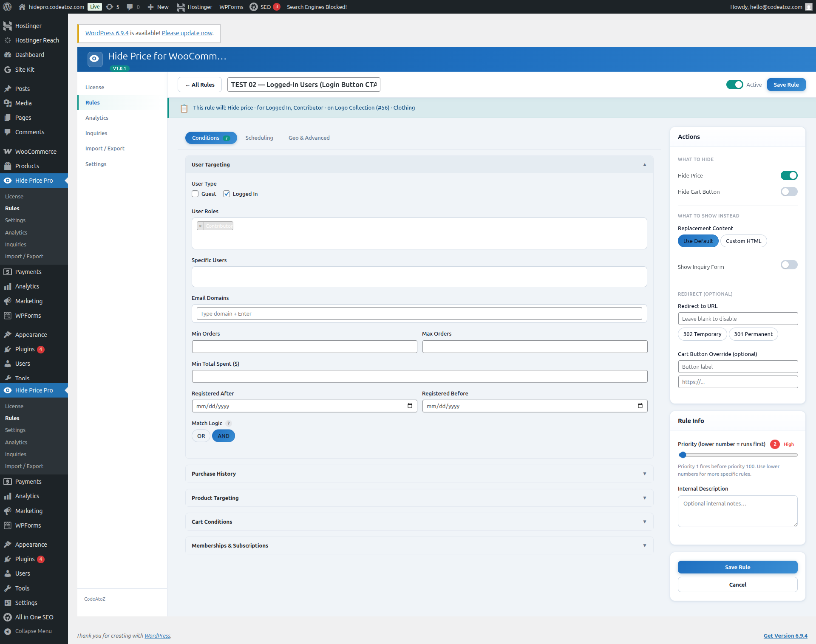This screenshot has width=816, height=644.
Task: Click the Products icon in sidebar
Action: click(x=8, y=166)
